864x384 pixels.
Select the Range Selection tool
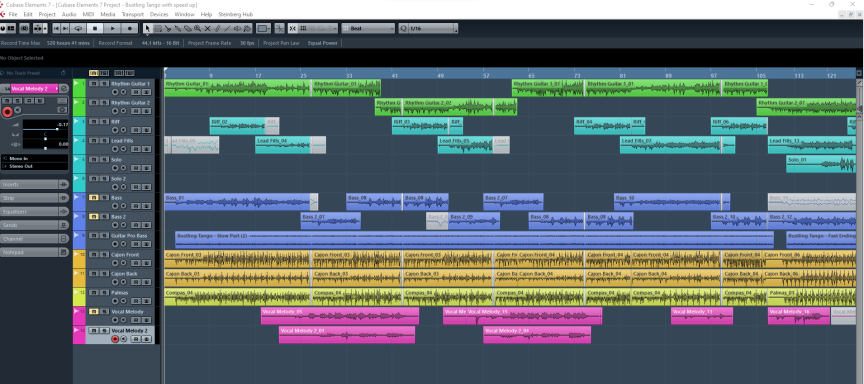(158, 28)
